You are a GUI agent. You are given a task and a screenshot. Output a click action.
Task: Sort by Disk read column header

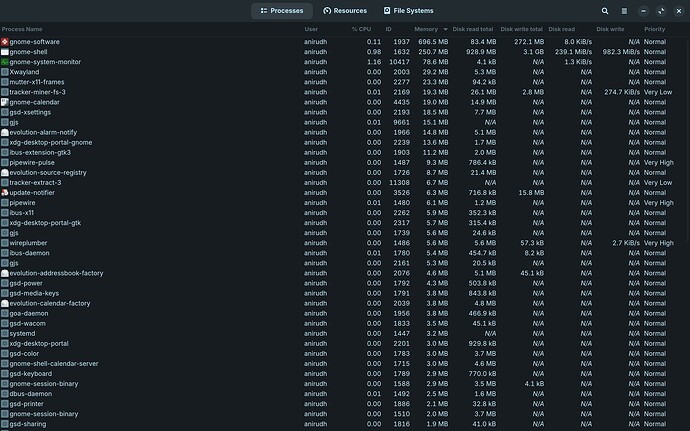[562, 29]
